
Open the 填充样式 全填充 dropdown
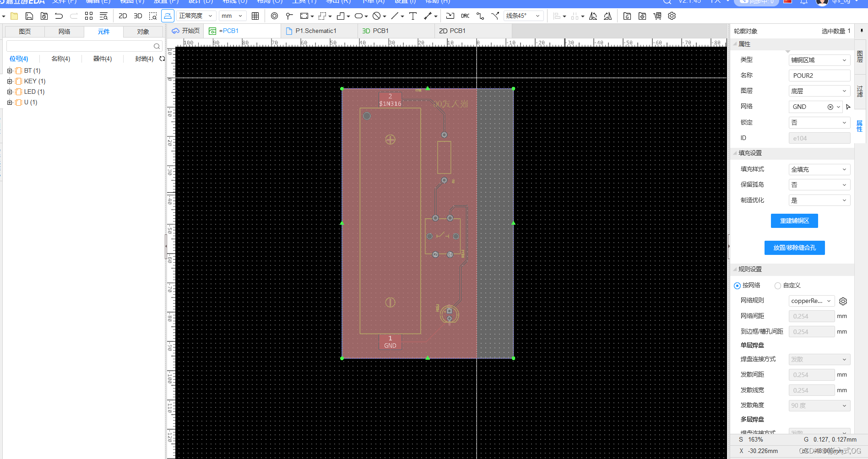(x=819, y=169)
